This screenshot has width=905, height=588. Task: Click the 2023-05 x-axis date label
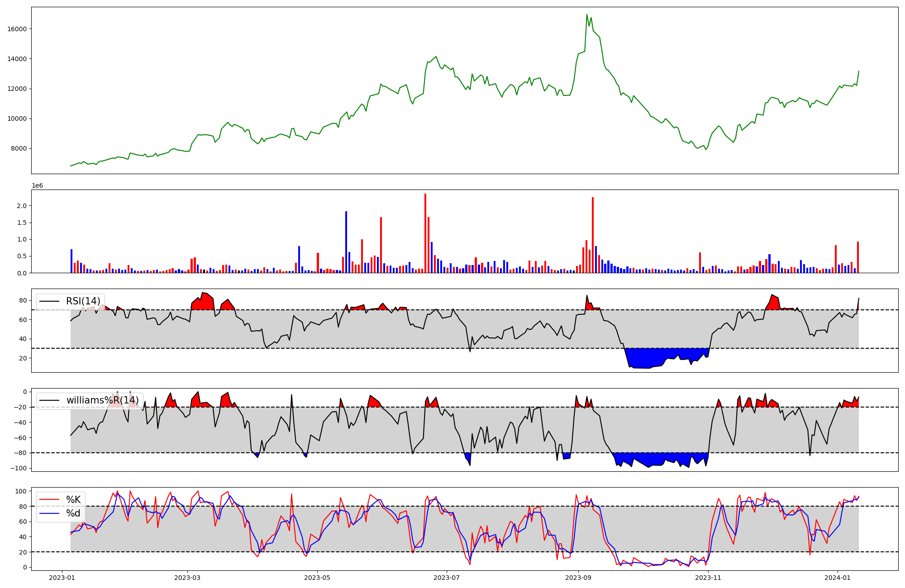click(x=317, y=578)
